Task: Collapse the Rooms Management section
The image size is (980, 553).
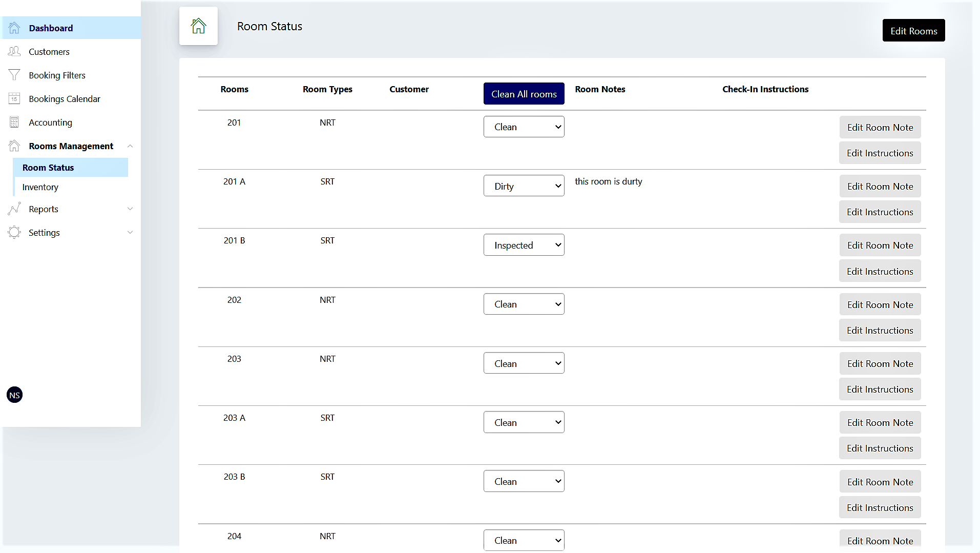Action: (x=130, y=146)
